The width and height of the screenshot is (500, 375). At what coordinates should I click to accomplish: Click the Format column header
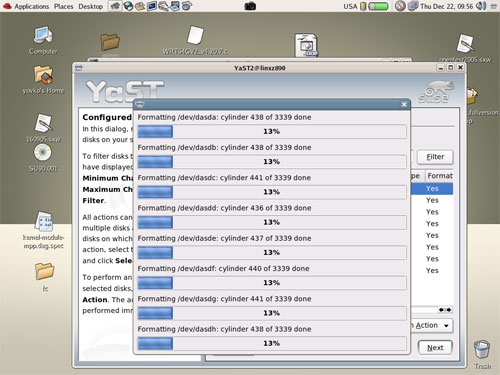(x=440, y=176)
